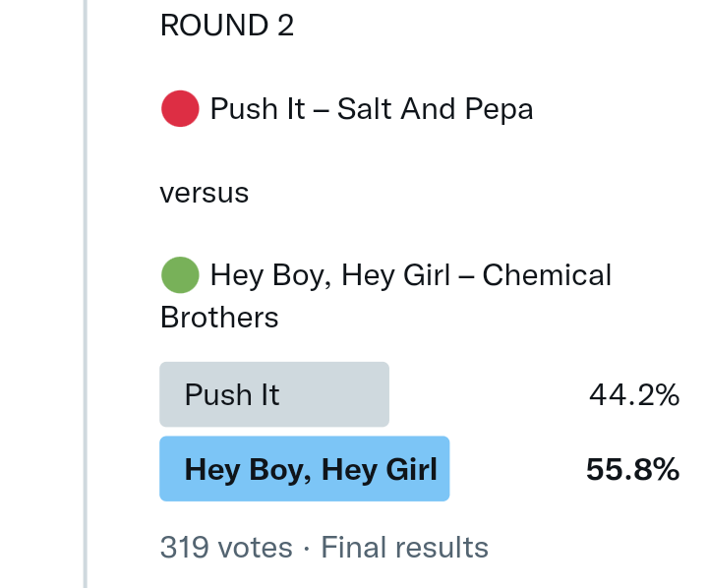Click the word Chemical in tweet text
708x588 pixels.
tap(547, 275)
